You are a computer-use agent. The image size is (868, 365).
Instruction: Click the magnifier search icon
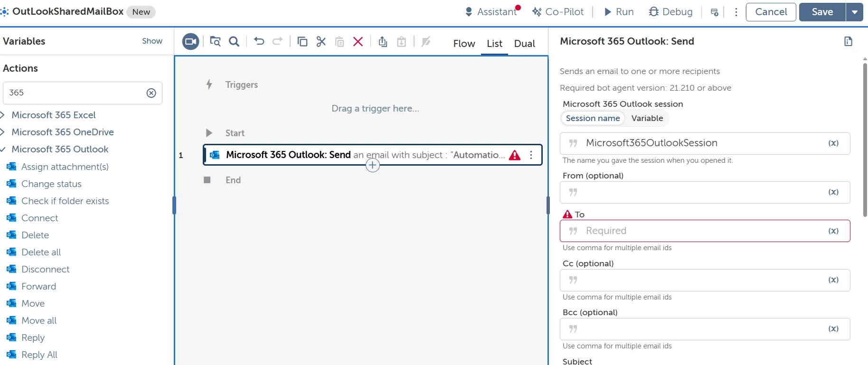[234, 42]
